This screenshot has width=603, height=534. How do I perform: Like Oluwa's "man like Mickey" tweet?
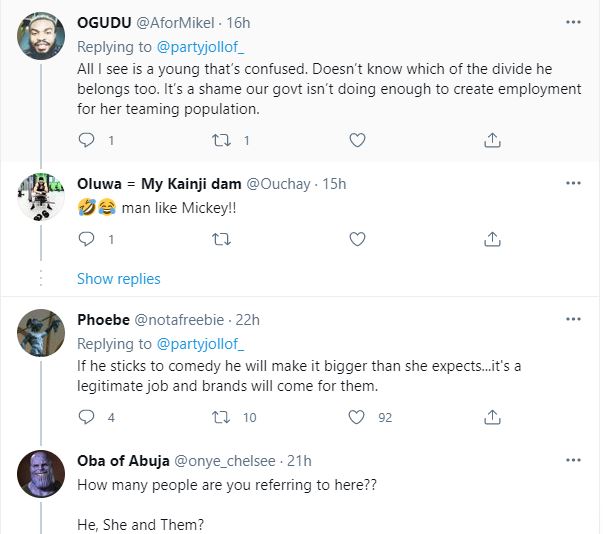[x=357, y=239]
